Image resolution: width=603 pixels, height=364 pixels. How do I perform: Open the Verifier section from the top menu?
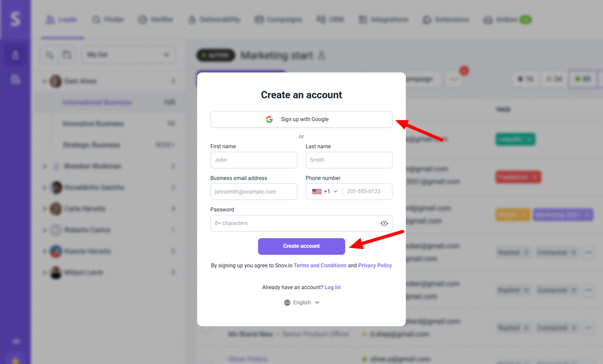(x=156, y=20)
